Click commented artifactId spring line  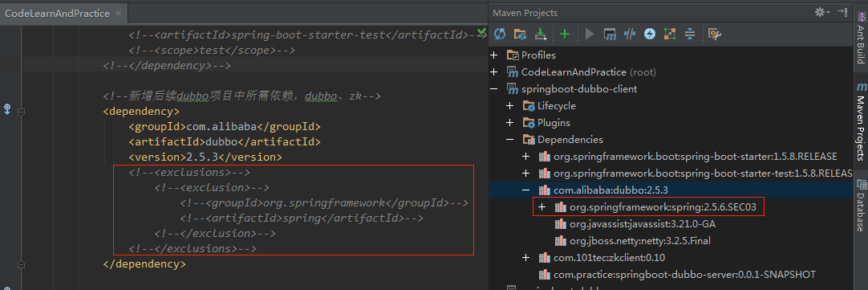coord(301,219)
